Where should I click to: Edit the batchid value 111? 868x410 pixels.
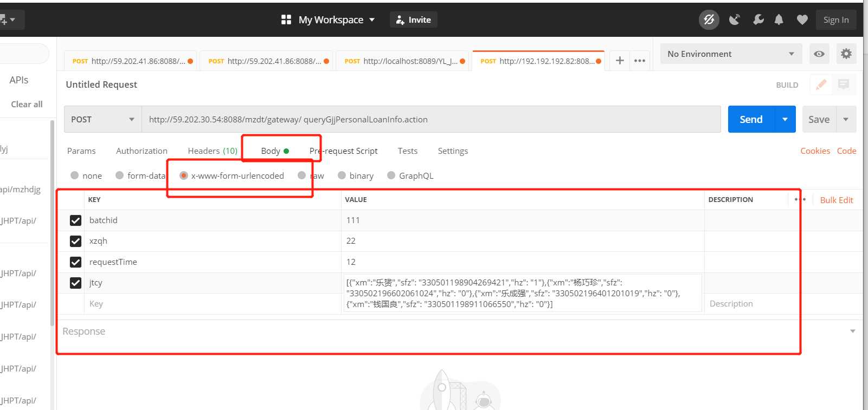523,220
